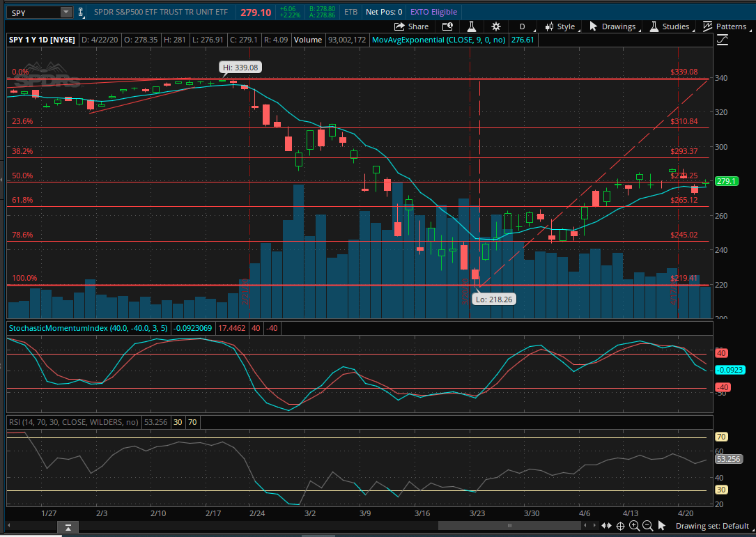Click the Share button
Image resolution: width=756 pixels, height=537 pixels.
tap(411, 26)
